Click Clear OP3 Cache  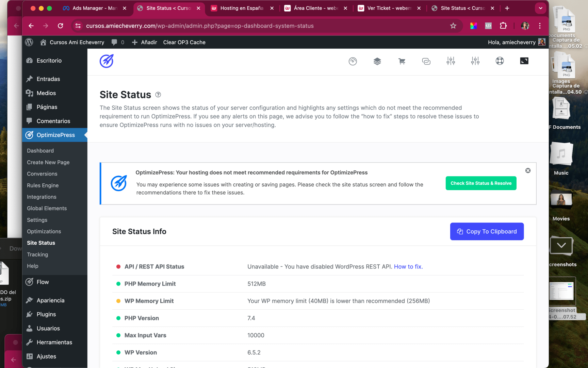184,42
